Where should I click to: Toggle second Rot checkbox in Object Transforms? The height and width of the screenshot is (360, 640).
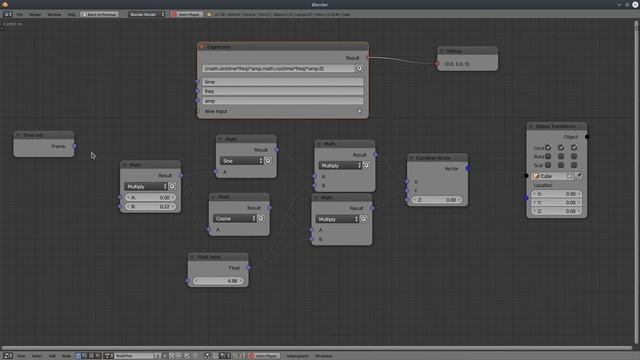(x=561, y=156)
